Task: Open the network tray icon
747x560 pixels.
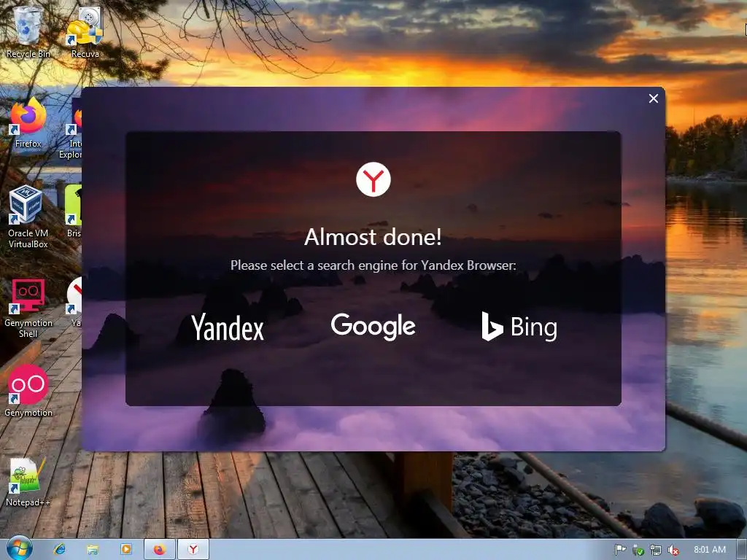Action: 656,550
